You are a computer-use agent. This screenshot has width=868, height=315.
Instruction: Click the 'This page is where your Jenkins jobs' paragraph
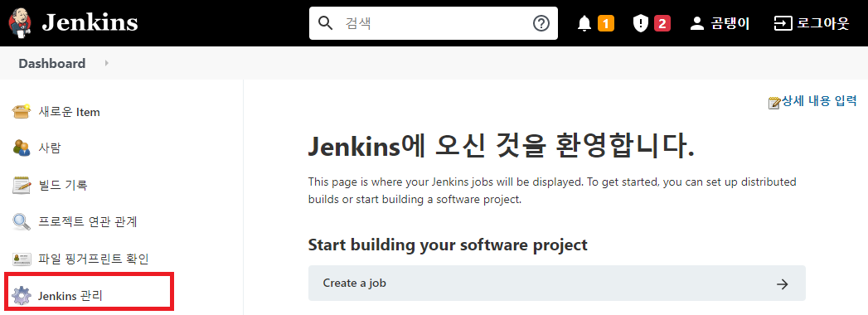coord(552,191)
